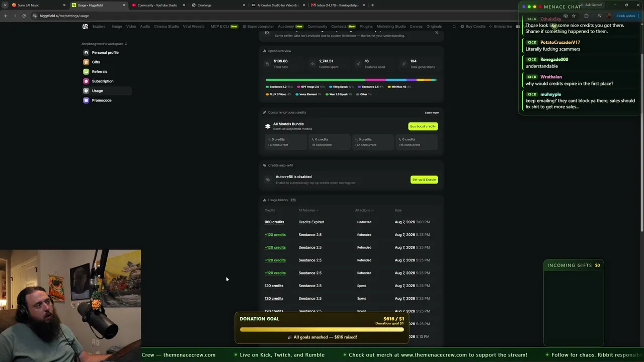Close the Usage - Higgsfield browser tab
The width and height of the screenshot is (644, 362).
pos(124,5)
